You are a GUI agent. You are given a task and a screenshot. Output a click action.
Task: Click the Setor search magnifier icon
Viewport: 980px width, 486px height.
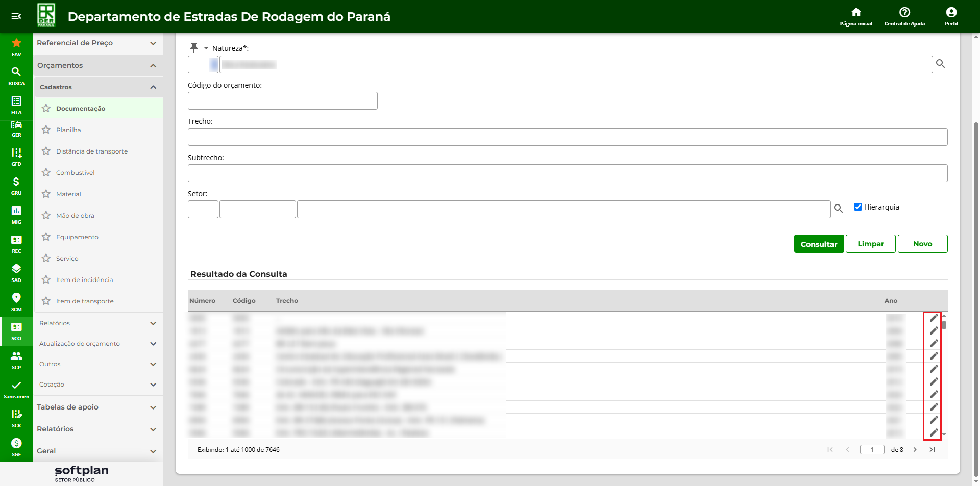click(838, 208)
